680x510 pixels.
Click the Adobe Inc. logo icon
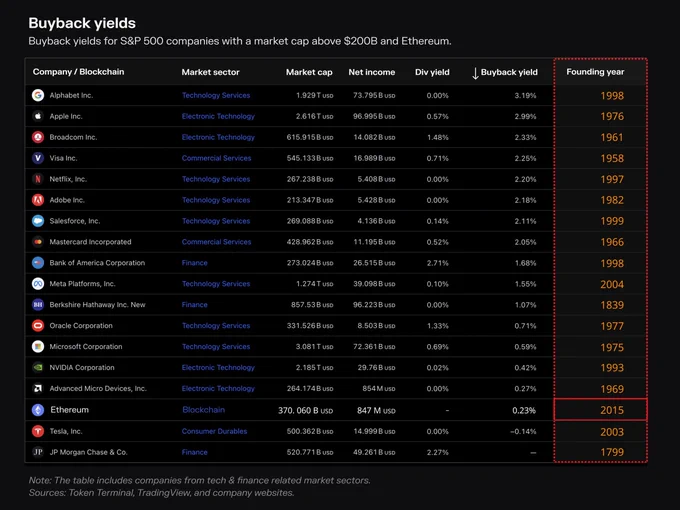(x=38, y=200)
